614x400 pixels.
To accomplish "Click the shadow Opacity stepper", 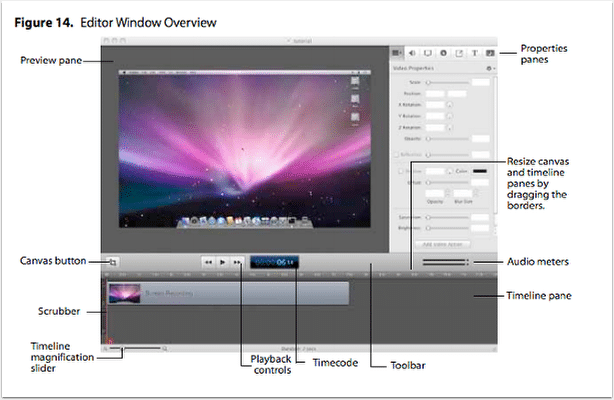I will click(447, 193).
